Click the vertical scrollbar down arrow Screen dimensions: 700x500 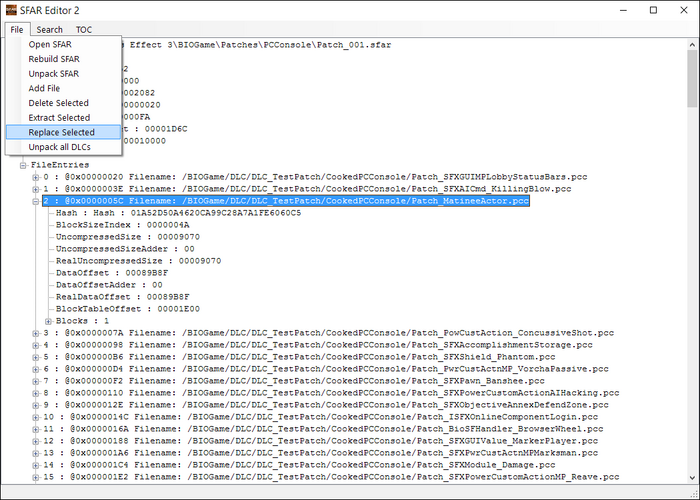pos(692,478)
